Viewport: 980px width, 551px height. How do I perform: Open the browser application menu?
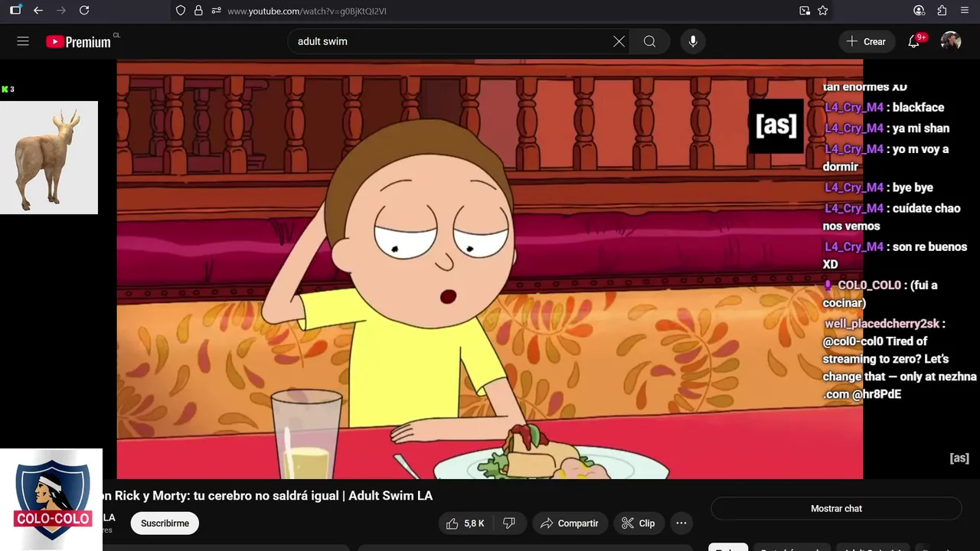coord(965,11)
